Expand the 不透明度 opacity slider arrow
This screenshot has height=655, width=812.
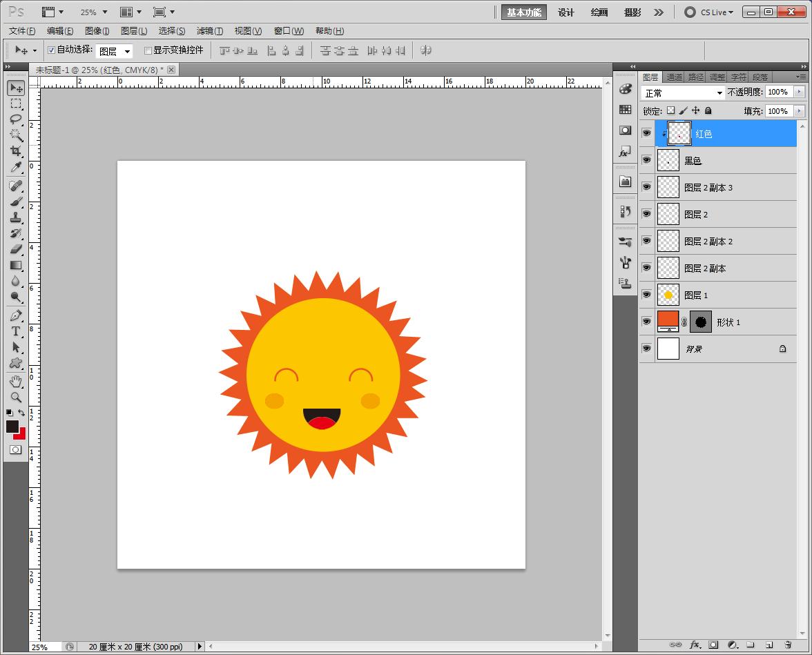[800, 92]
